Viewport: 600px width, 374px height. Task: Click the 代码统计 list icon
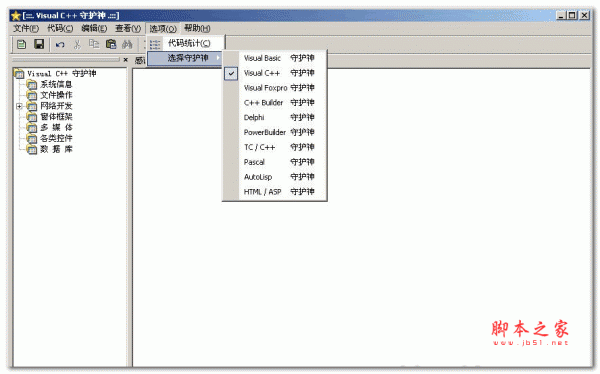click(155, 44)
